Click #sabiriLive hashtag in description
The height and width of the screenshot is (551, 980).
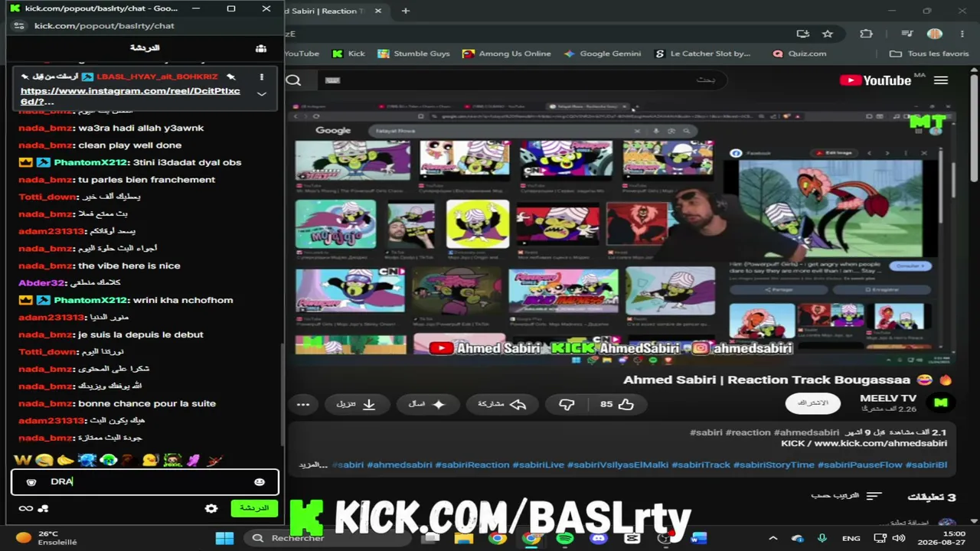[x=538, y=465]
